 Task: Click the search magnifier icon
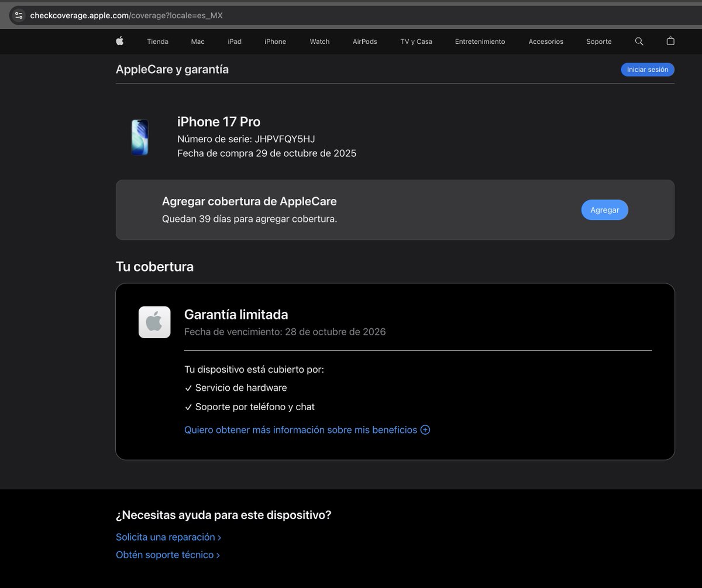coord(639,42)
